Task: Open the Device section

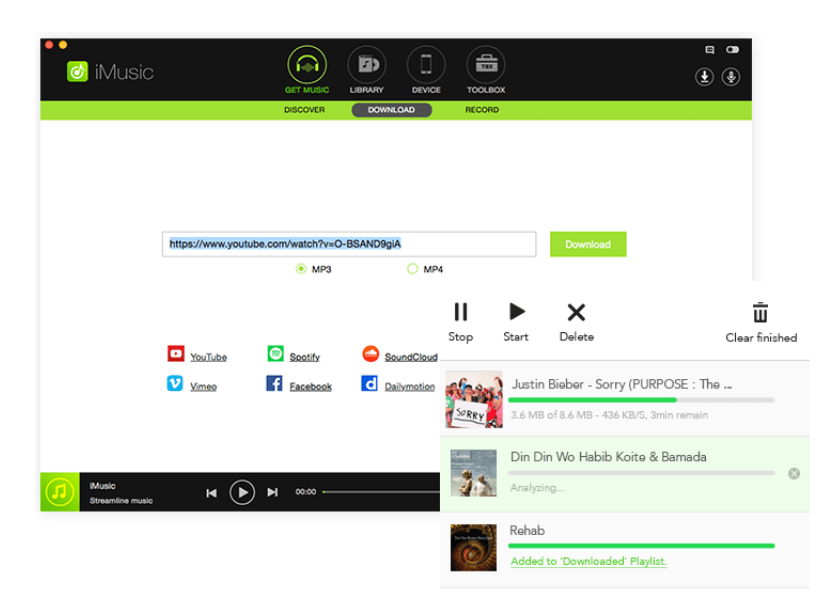Action: [426, 70]
